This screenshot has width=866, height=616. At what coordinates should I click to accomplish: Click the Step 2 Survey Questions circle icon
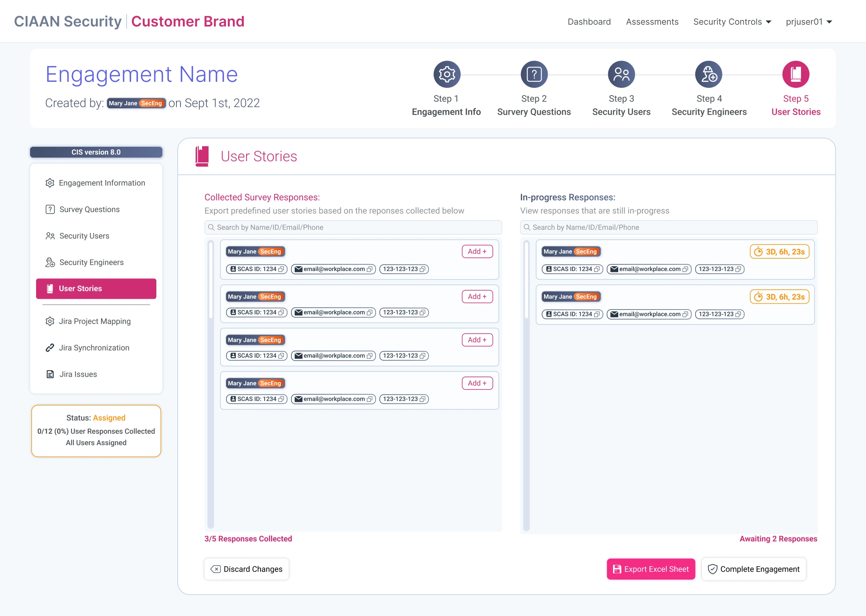[x=534, y=74]
